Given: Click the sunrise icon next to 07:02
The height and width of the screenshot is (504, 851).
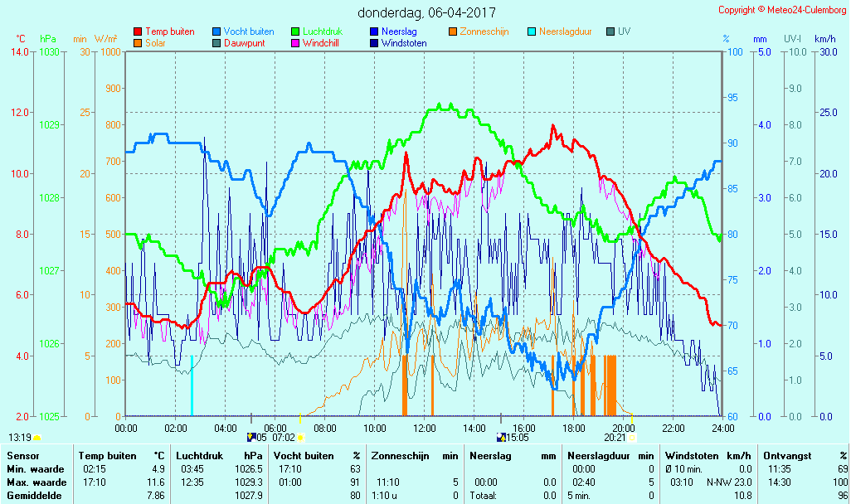Looking at the screenshot, I should point(301,437).
